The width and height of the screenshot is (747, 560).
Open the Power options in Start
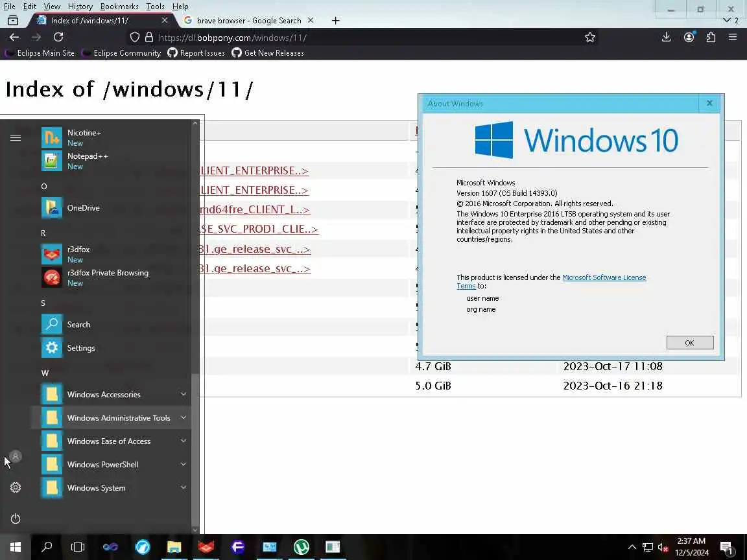16,519
